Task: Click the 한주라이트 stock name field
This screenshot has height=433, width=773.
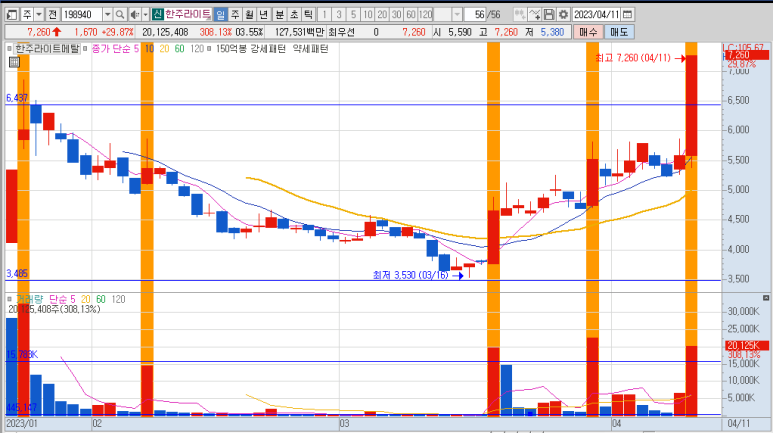Action: click(x=188, y=14)
